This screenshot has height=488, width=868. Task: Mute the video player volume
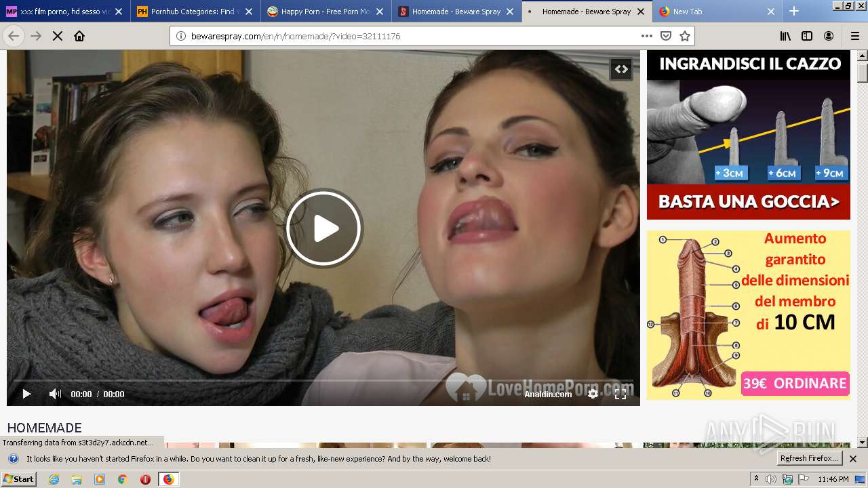coord(55,394)
